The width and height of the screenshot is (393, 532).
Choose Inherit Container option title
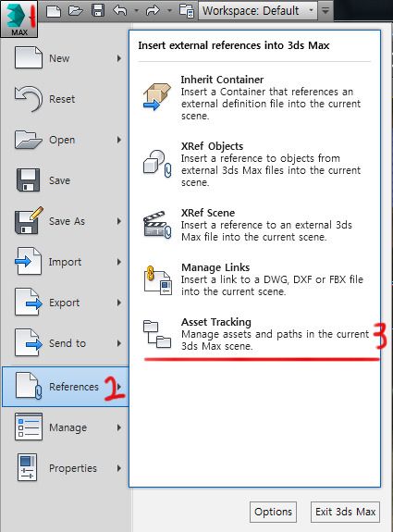click(222, 80)
